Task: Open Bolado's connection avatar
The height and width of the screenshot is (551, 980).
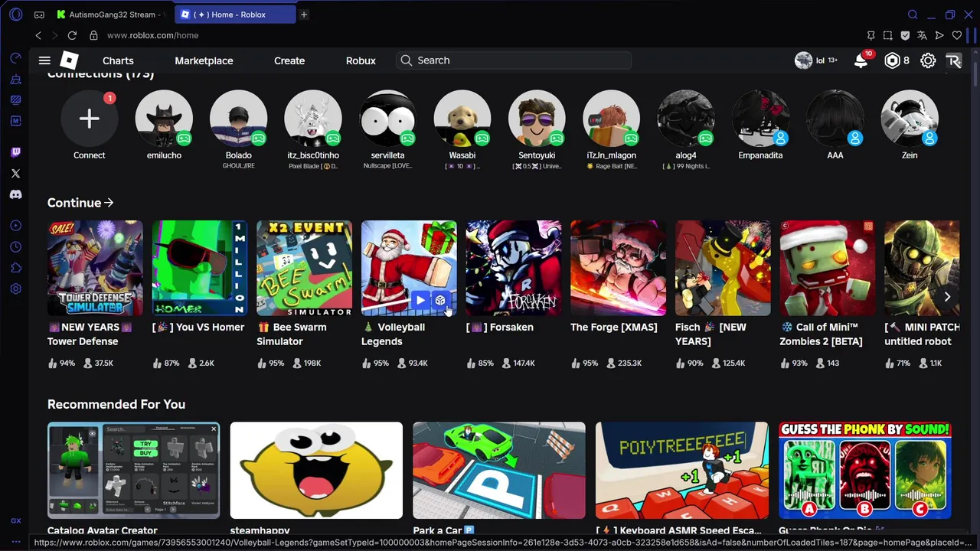Action: [238, 119]
